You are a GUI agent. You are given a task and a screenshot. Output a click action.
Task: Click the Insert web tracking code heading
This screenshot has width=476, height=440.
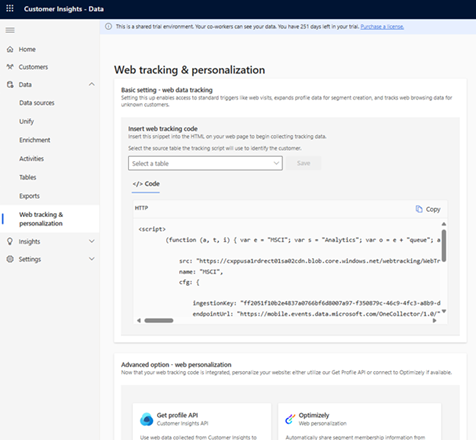click(163, 129)
